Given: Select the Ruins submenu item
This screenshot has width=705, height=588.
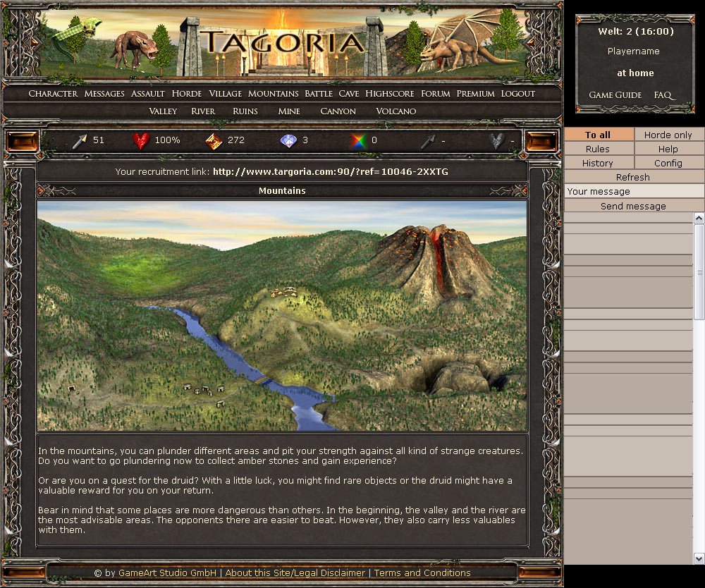Looking at the screenshot, I should pos(245,111).
